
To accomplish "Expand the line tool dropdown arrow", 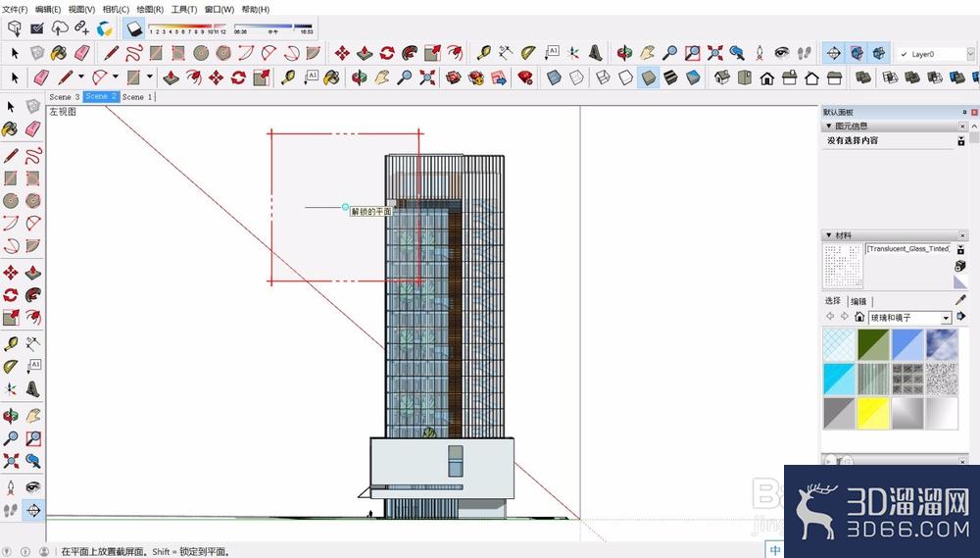I will click(x=80, y=76).
